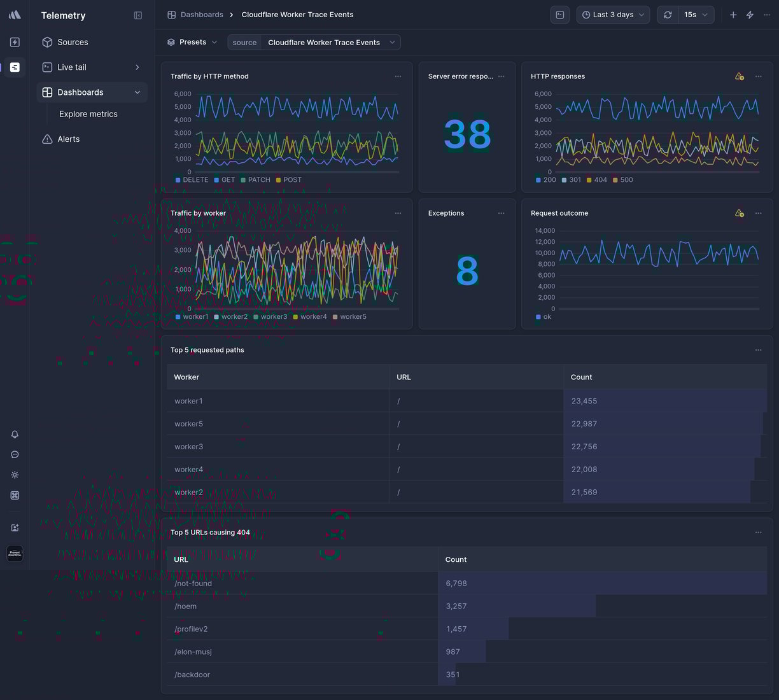Open HTTP responses chart options menu
Image resolution: width=779 pixels, height=700 pixels.
click(758, 76)
